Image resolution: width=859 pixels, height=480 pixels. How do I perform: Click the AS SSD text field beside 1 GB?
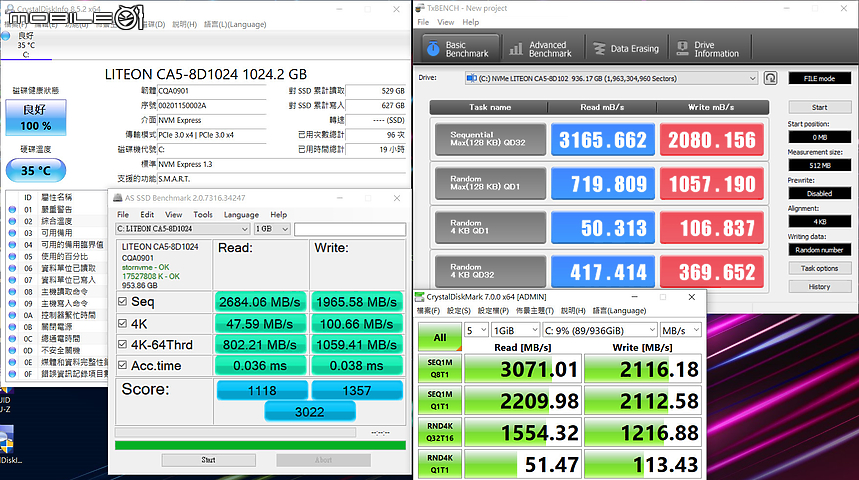(x=350, y=229)
